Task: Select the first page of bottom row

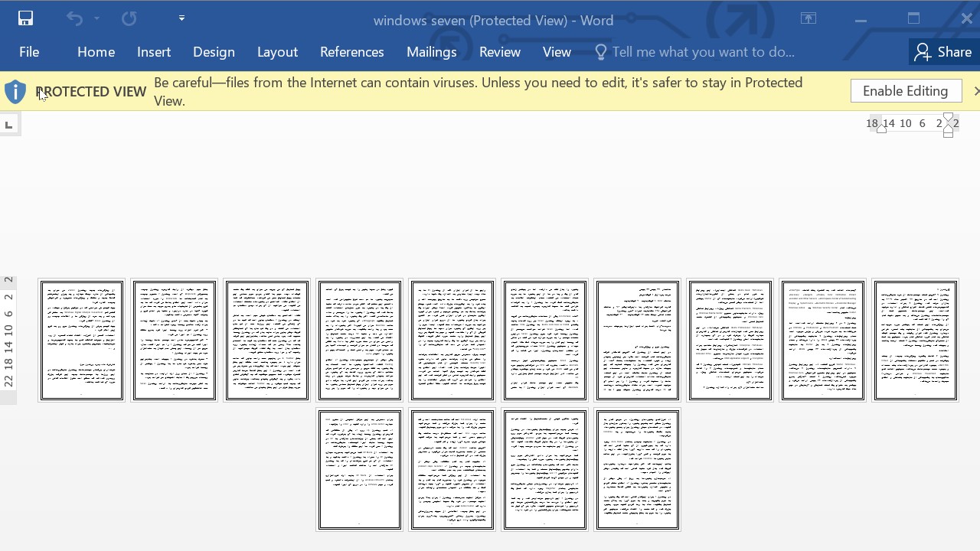Action: [x=360, y=470]
